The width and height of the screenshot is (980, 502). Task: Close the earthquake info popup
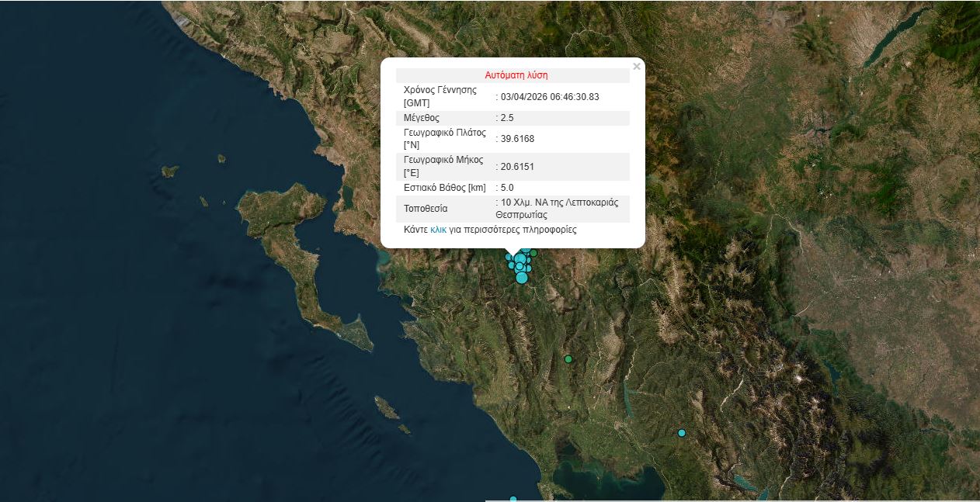pos(637,67)
